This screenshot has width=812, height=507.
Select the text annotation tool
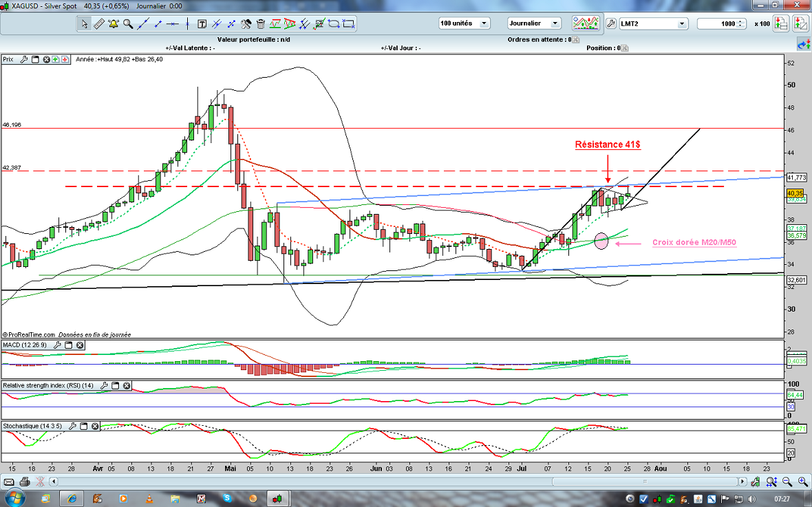202,23
